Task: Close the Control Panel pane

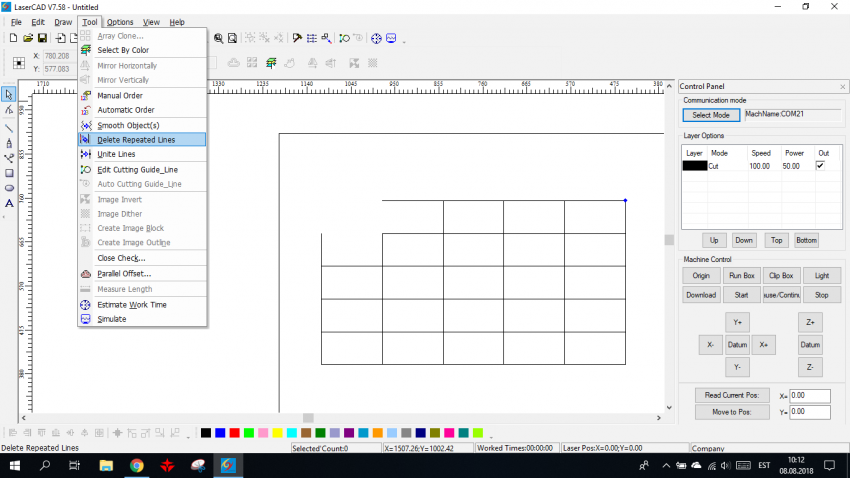Action: point(842,87)
